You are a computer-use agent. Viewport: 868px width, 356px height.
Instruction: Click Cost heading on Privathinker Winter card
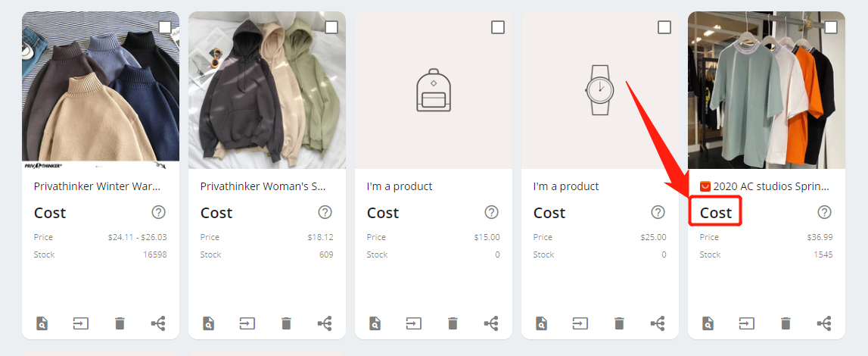50,213
